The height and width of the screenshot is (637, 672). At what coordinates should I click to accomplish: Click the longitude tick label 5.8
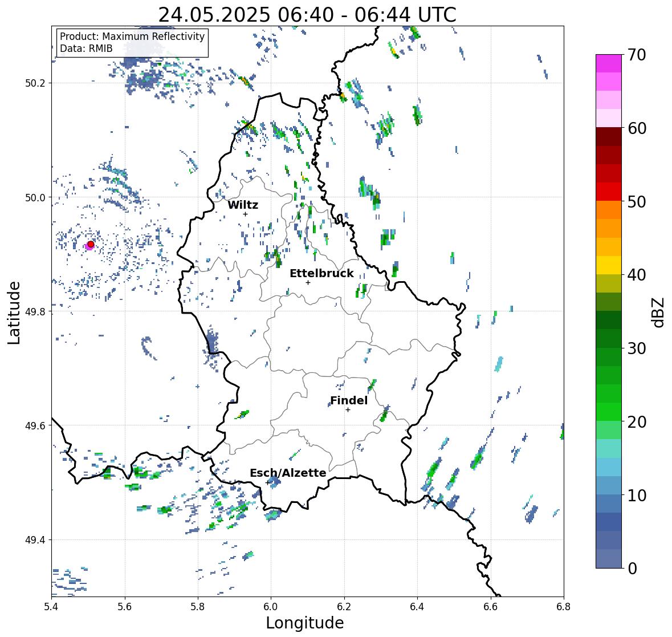tap(198, 607)
